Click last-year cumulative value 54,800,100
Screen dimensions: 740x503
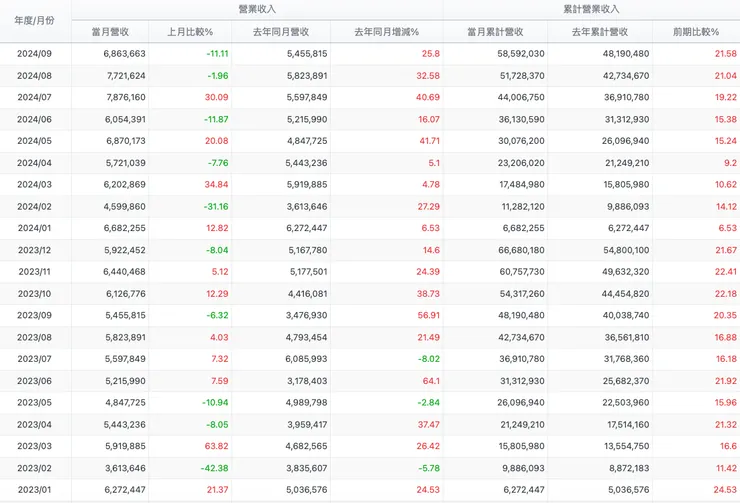point(626,250)
